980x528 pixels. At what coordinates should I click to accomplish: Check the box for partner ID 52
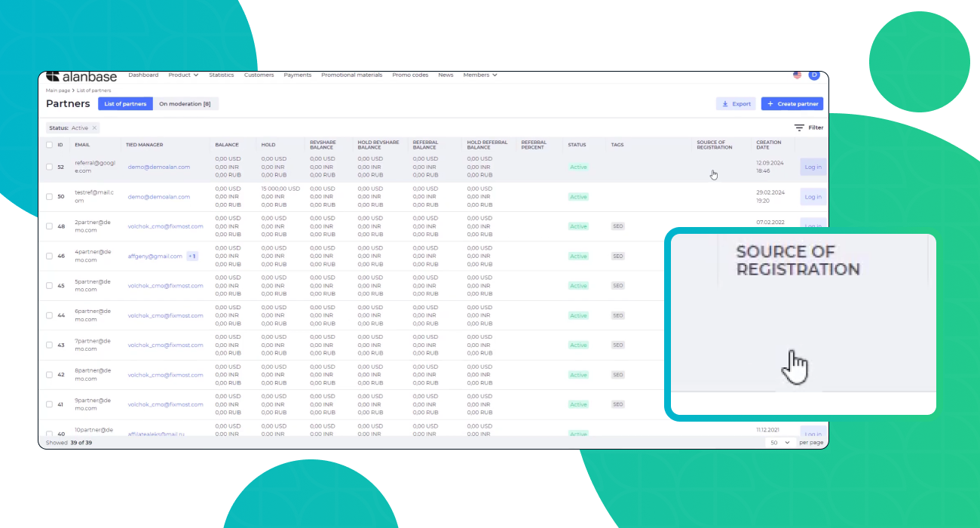click(50, 167)
